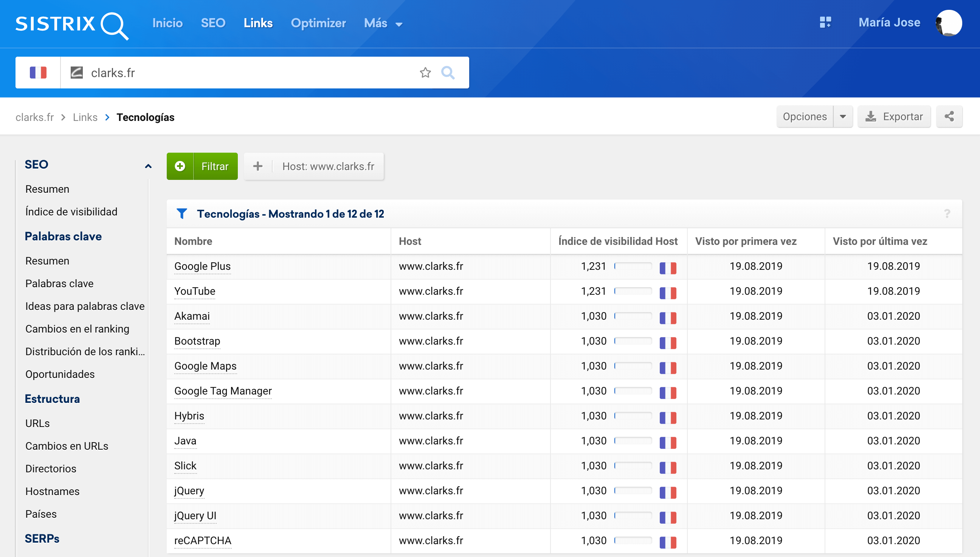Click the Exportar button
Image resolution: width=980 pixels, height=557 pixels.
pos(894,117)
